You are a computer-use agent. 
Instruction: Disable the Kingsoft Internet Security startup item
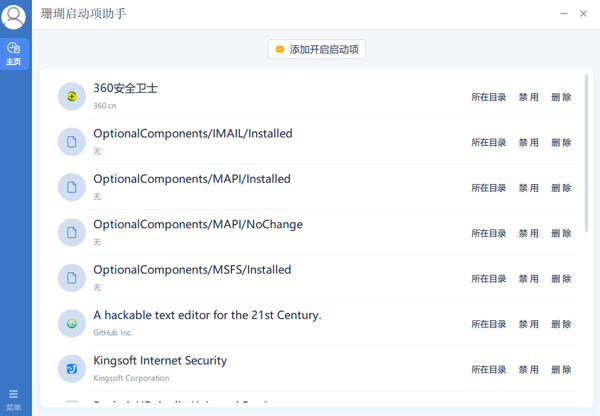(528, 370)
